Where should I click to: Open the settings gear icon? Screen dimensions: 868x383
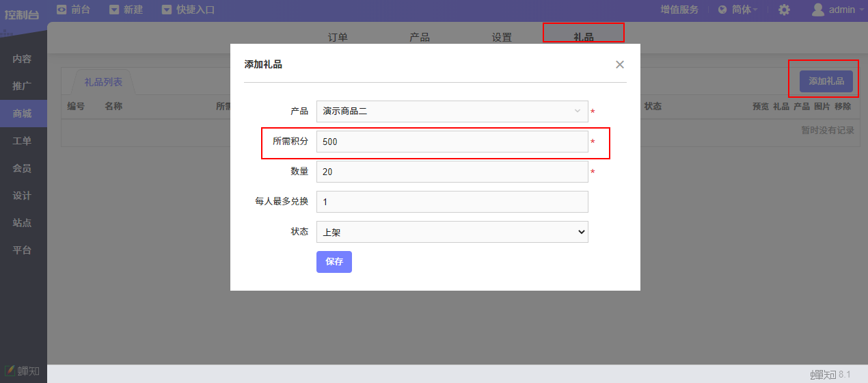pyautogui.click(x=784, y=10)
